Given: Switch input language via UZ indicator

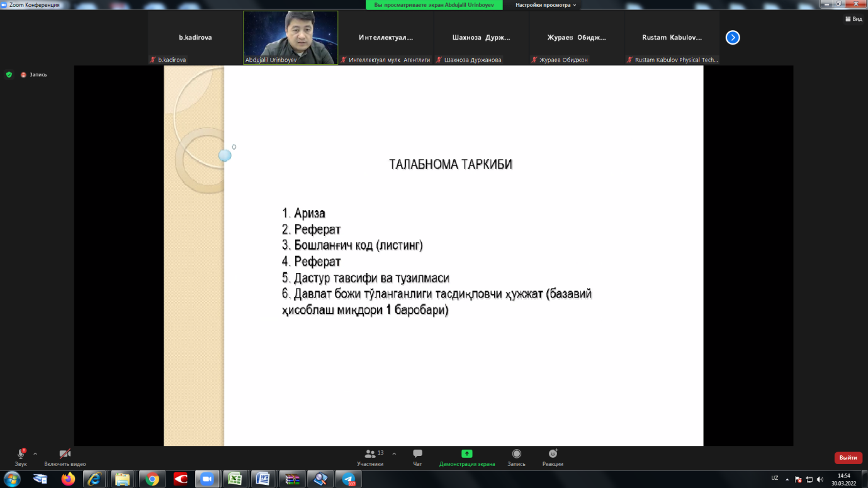Looking at the screenshot, I should [774, 479].
